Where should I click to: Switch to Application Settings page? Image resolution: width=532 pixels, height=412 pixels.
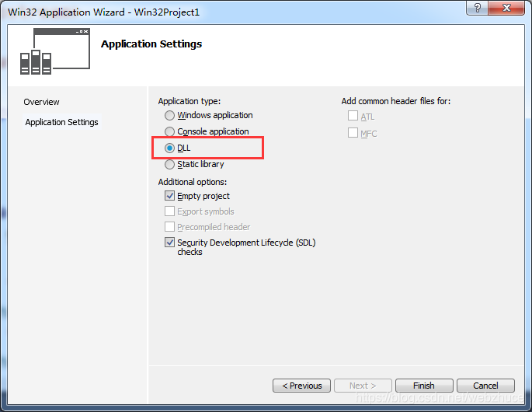pos(62,122)
